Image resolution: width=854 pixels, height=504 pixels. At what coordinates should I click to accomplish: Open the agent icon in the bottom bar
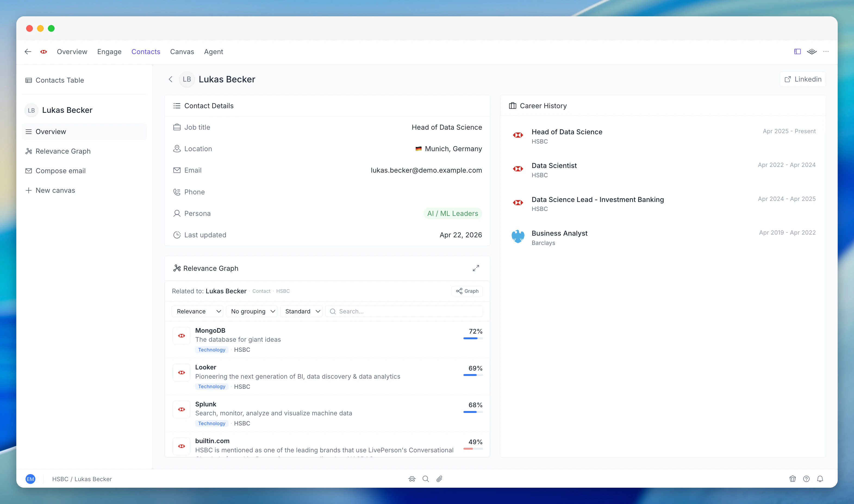tap(412, 479)
